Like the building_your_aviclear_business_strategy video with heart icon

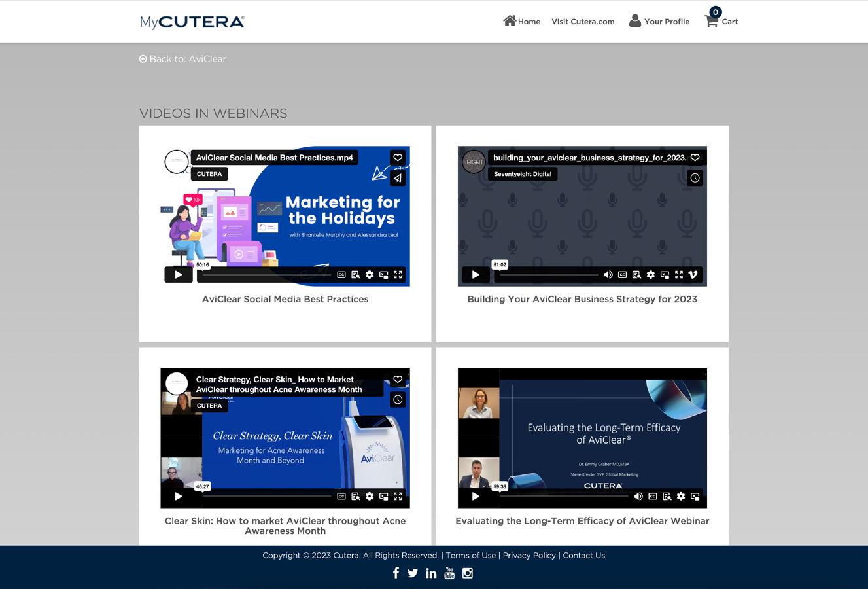click(695, 158)
